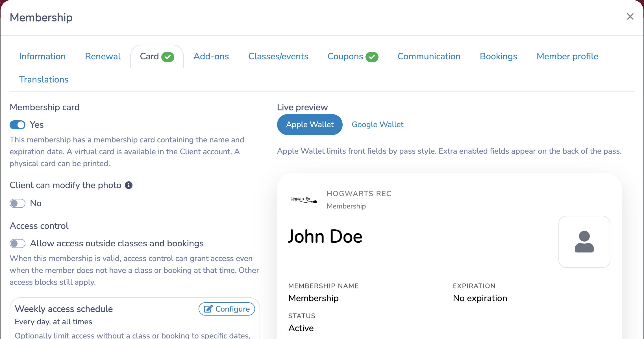The width and height of the screenshot is (644, 339).
Task: Enable Client can modify the photo
Action: pyautogui.click(x=18, y=203)
